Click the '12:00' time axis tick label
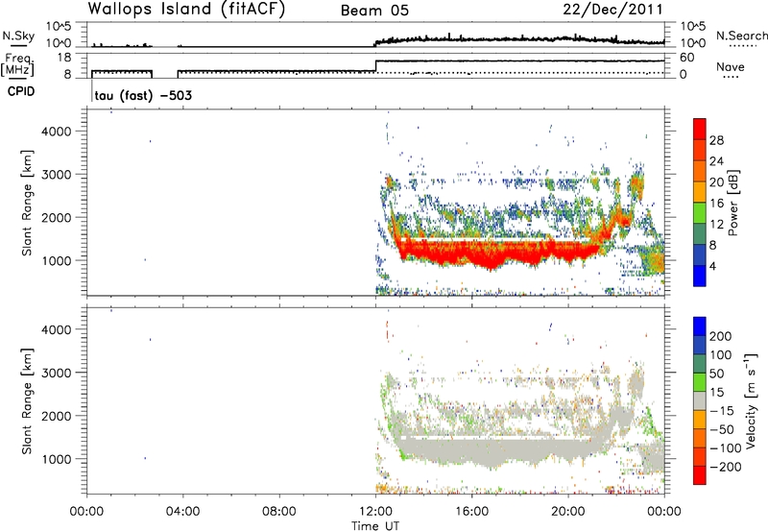768x532 pixels. click(x=375, y=512)
